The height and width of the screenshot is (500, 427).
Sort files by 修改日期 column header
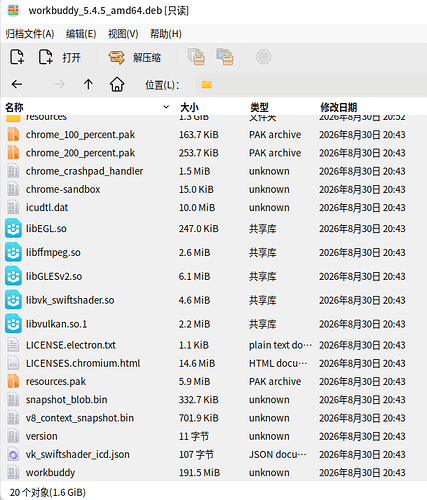339,107
